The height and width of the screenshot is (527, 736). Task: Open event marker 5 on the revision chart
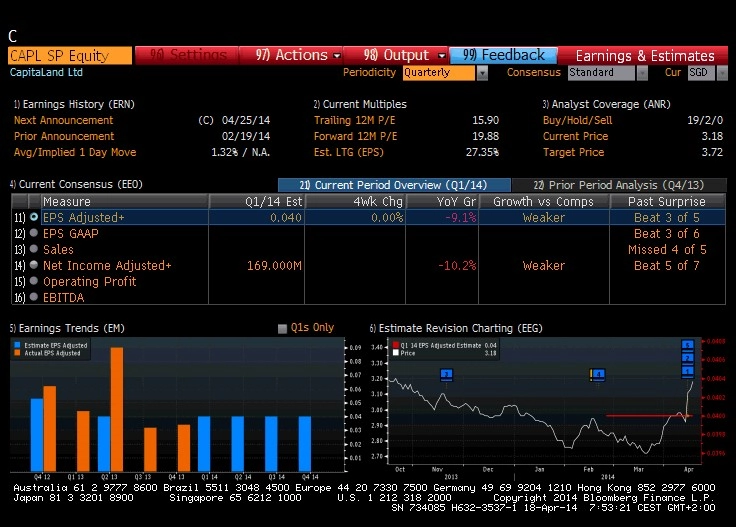pyautogui.click(x=687, y=345)
